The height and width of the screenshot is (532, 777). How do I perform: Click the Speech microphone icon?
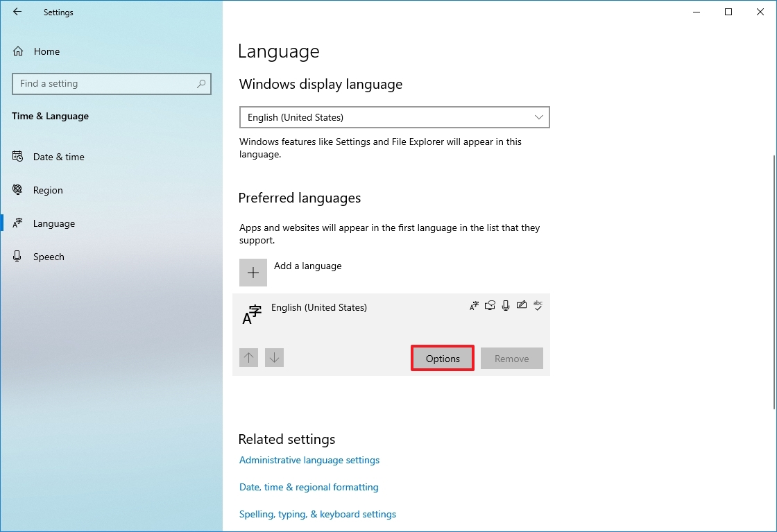(17, 256)
